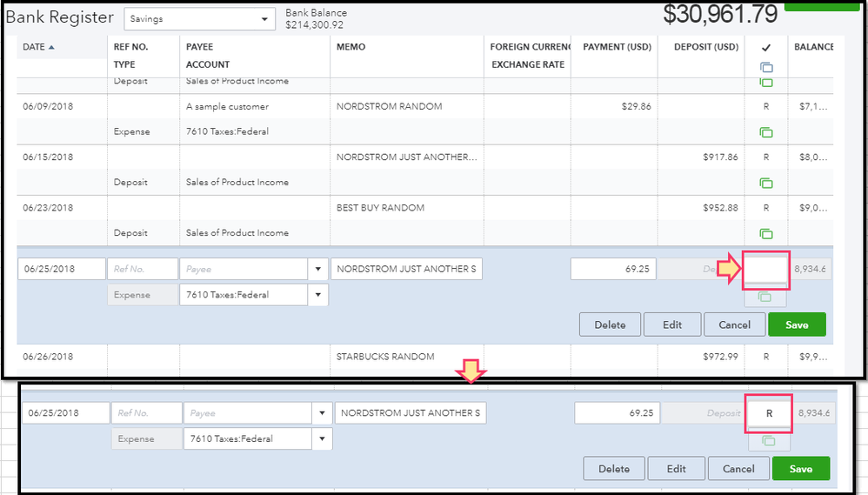Screen dimensions: 868x495
Task: Click the 06/25/2018 date field in upper row
Action: [62, 269]
